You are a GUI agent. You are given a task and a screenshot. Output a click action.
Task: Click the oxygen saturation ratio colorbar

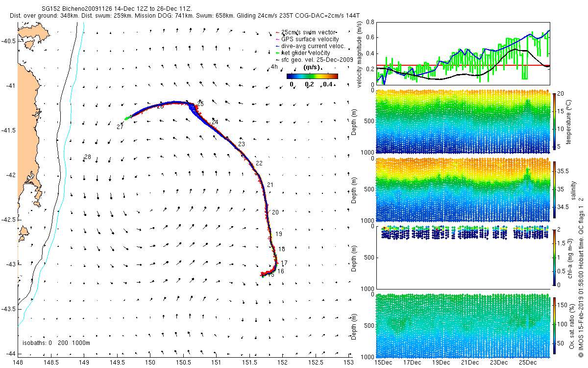(554, 325)
